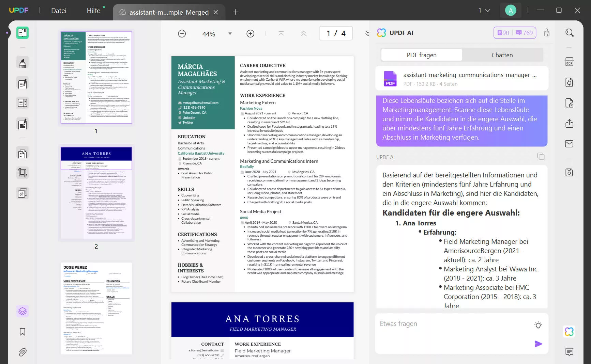This screenshot has height=364, width=591.
Task: Open the Share file icon
Action: 569,123
